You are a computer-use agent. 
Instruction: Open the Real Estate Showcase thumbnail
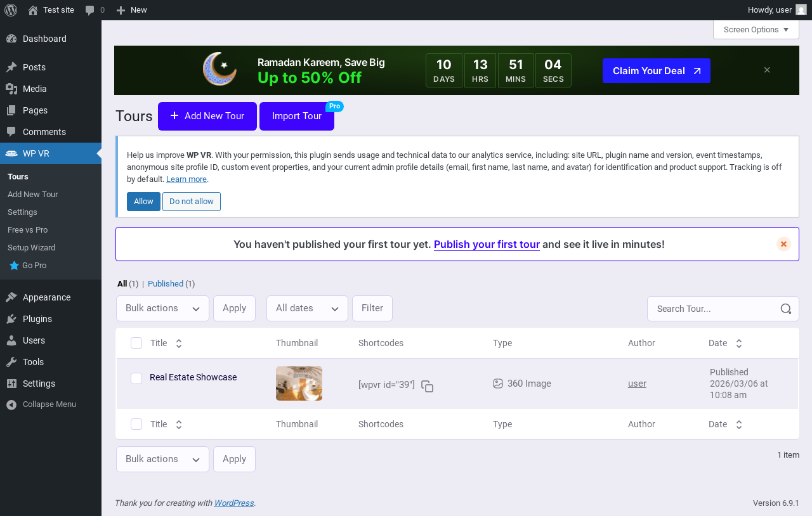[299, 384]
